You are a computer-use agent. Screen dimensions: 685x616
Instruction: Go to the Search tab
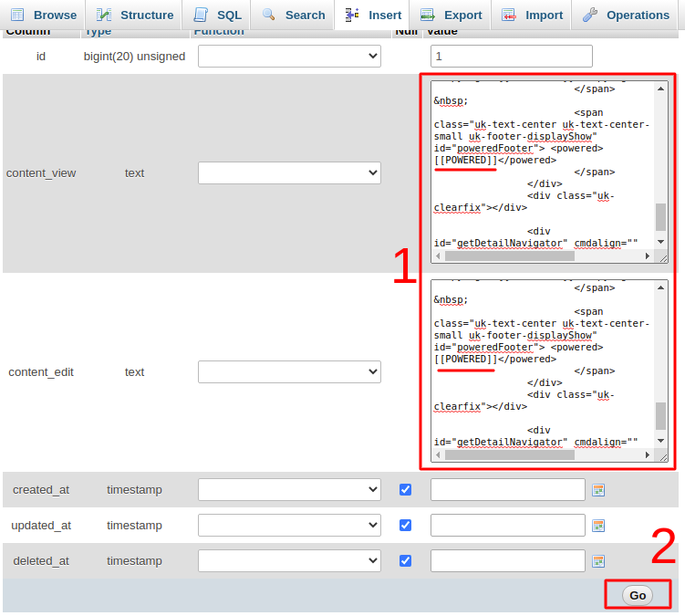pyautogui.click(x=293, y=15)
